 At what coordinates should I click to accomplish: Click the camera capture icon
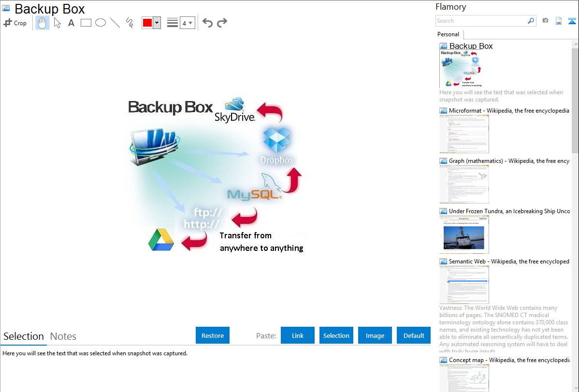pyautogui.click(x=545, y=21)
